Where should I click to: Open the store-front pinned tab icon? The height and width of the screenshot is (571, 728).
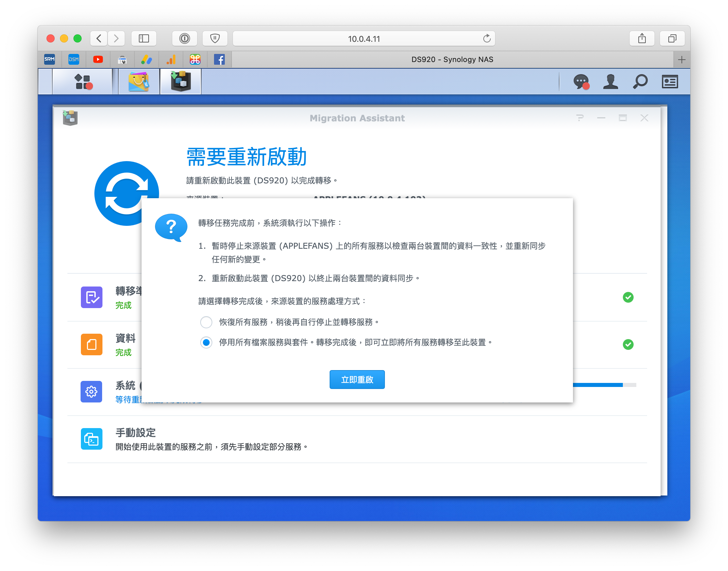point(122,59)
